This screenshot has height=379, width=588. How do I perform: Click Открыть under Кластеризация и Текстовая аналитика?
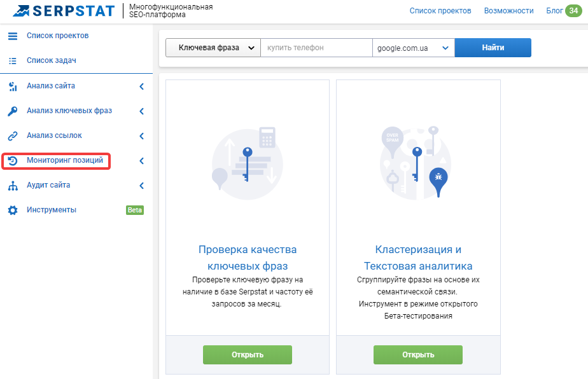[x=417, y=355]
